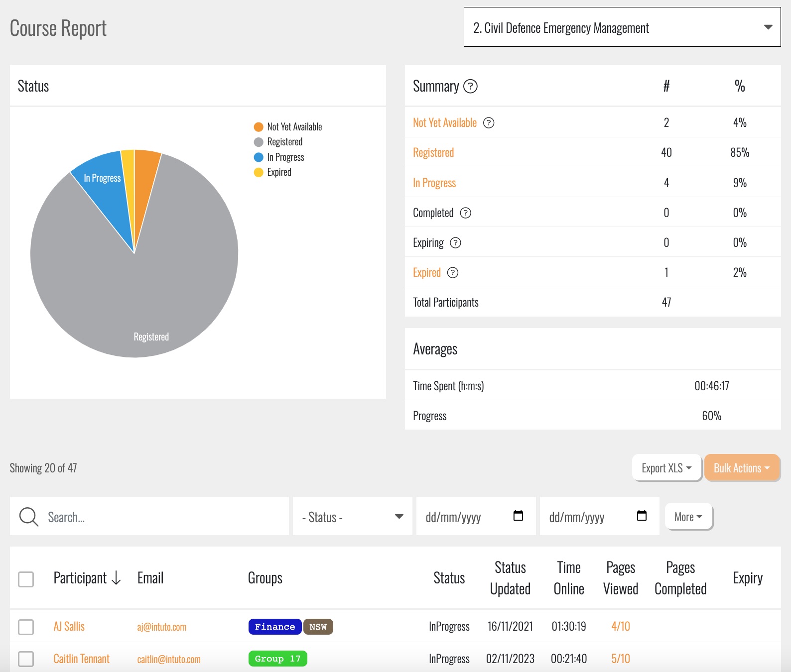Open the Registered summary link
This screenshot has width=791, height=672.
coord(433,153)
